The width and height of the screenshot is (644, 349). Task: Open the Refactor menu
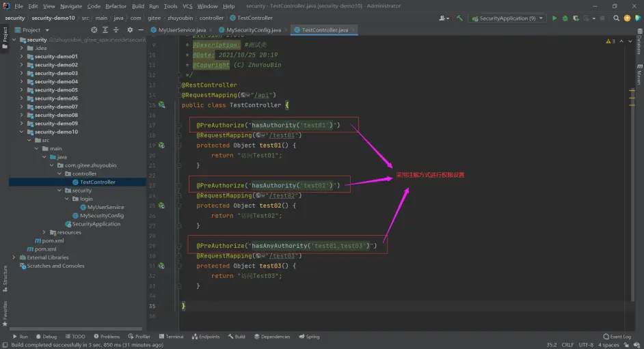coord(116,6)
